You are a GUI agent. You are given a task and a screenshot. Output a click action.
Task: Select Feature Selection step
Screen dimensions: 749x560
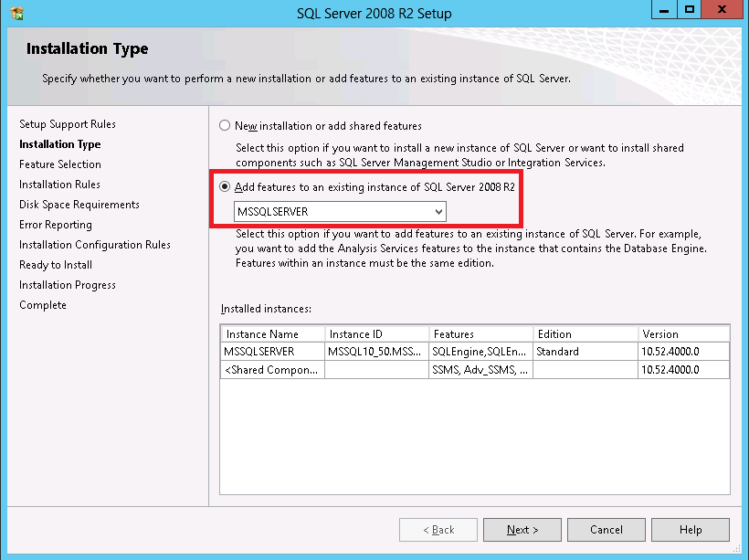pos(59,164)
